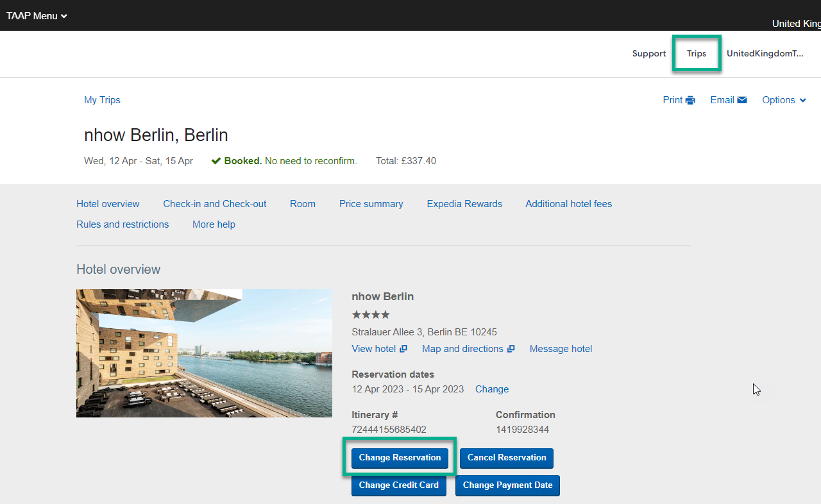
Task: Click the nhow Berlin hotel photo
Action: [204, 353]
